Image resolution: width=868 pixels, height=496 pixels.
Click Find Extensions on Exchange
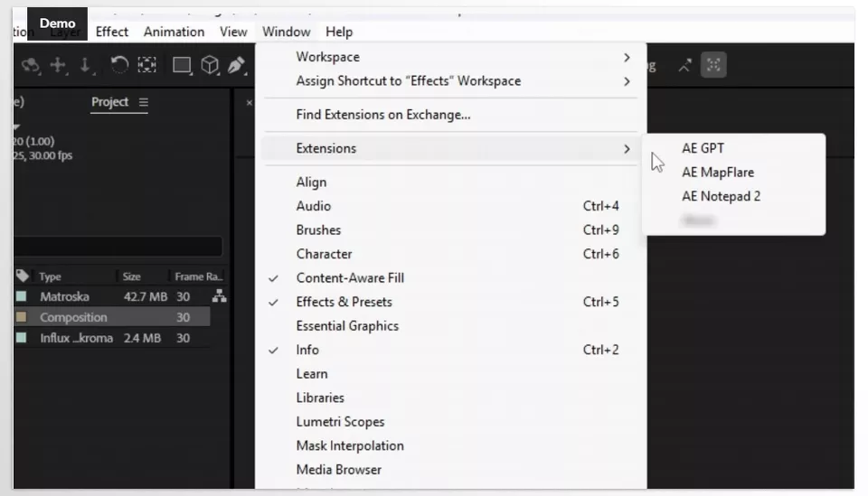(383, 115)
